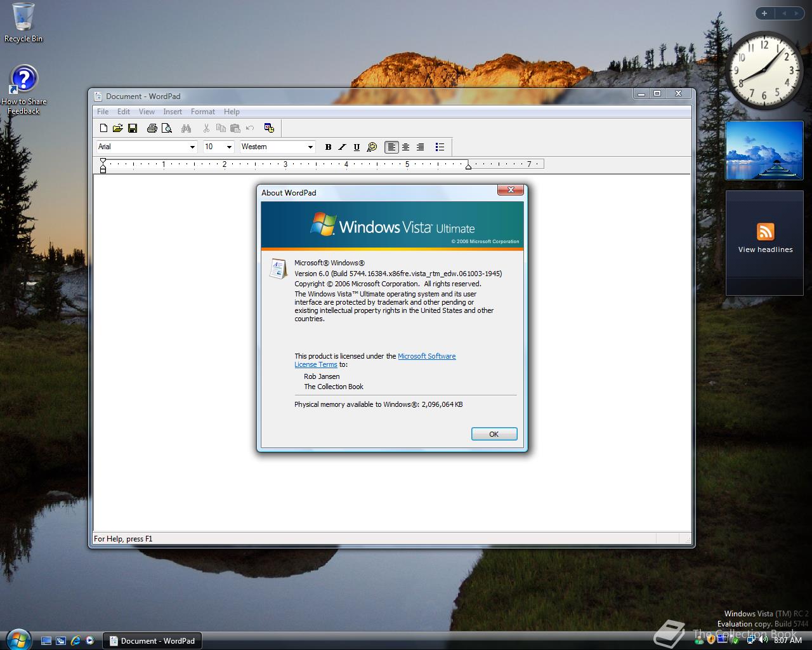Close the About WordPad dialog

point(510,190)
